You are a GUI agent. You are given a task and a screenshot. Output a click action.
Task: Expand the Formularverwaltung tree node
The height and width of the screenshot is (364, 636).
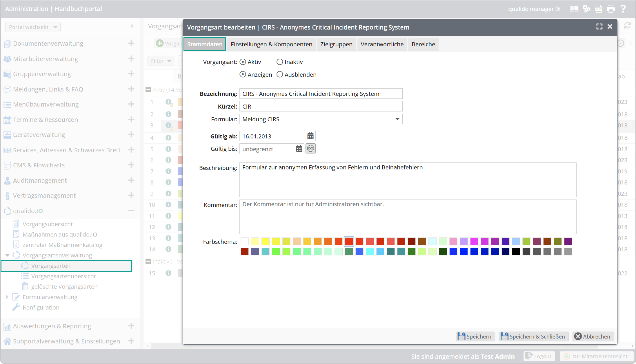pyautogui.click(x=7, y=297)
